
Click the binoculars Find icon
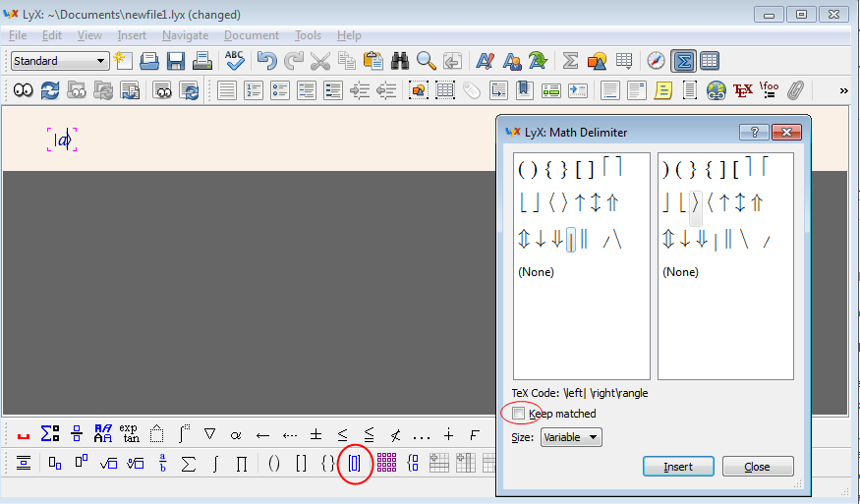coord(400,61)
